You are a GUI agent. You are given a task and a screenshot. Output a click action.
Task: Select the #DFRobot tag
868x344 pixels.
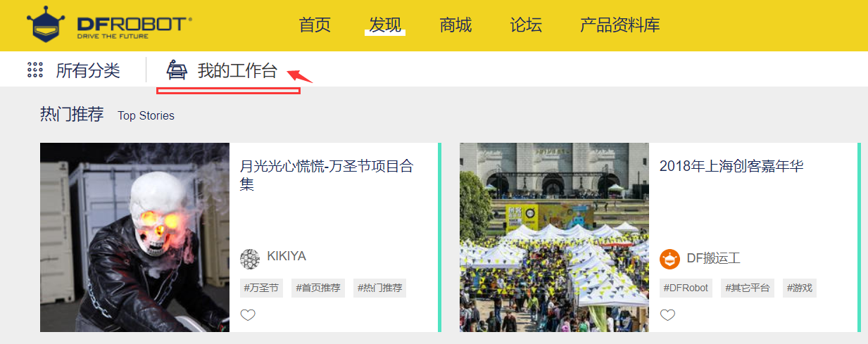pyautogui.click(x=686, y=288)
